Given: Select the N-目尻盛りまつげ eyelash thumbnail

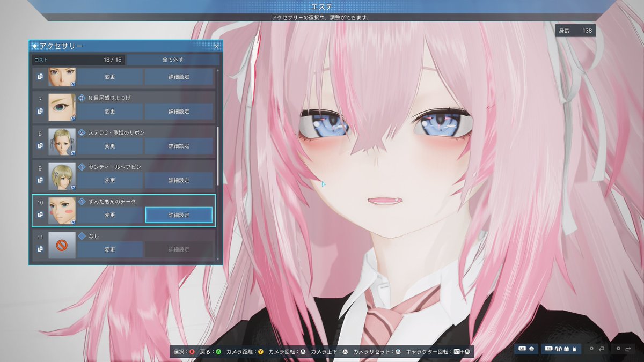Looking at the screenshot, I should tap(62, 107).
